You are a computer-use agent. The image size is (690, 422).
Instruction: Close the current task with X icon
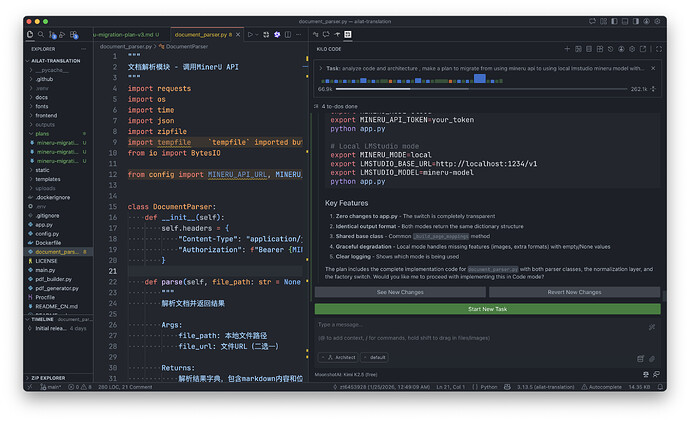click(x=653, y=68)
